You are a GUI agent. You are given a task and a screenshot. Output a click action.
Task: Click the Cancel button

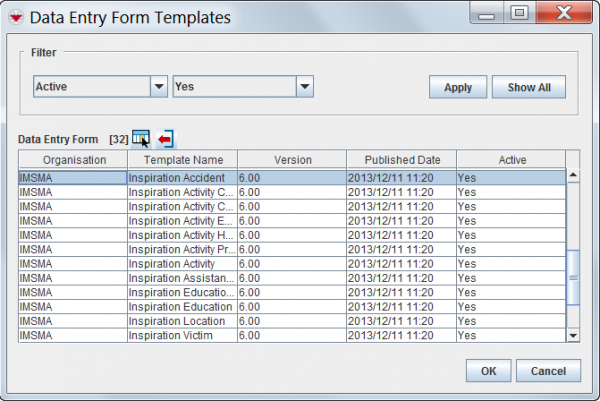pyautogui.click(x=548, y=371)
